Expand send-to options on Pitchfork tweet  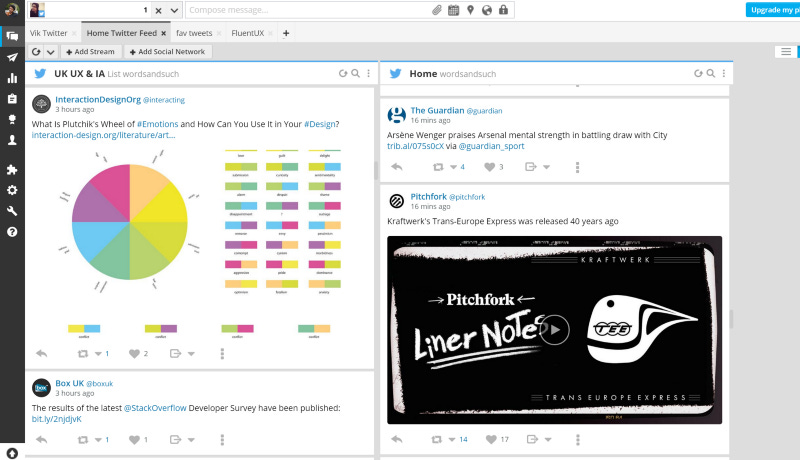coord(548,439)
